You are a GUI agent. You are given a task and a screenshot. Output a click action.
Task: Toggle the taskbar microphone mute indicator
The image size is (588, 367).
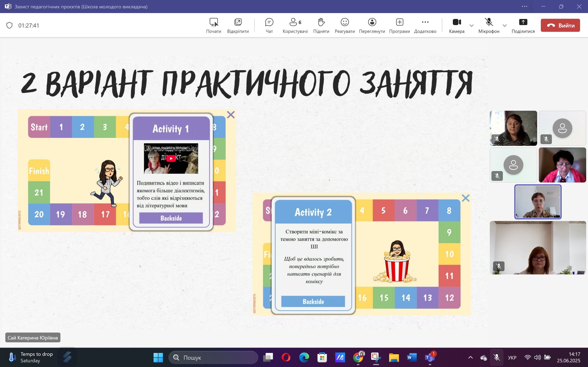[x=497, y=357]
